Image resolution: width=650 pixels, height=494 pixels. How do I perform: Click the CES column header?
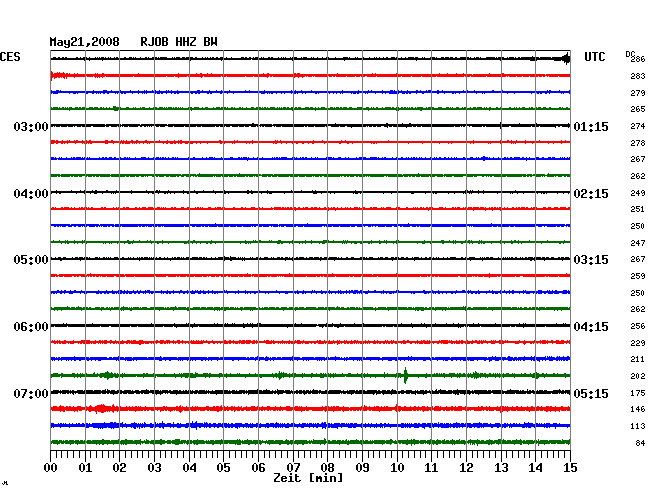[10, 57]
